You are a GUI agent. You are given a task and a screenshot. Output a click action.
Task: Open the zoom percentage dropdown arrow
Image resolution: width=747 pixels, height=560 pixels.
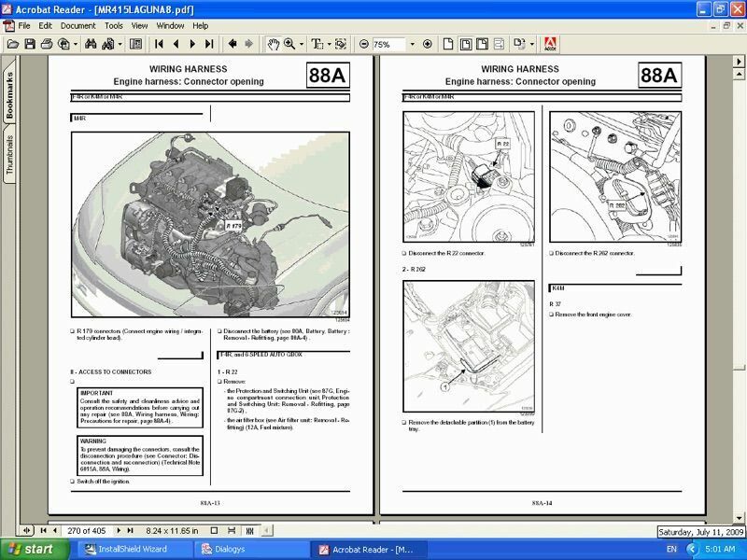[x=413, y=44]
